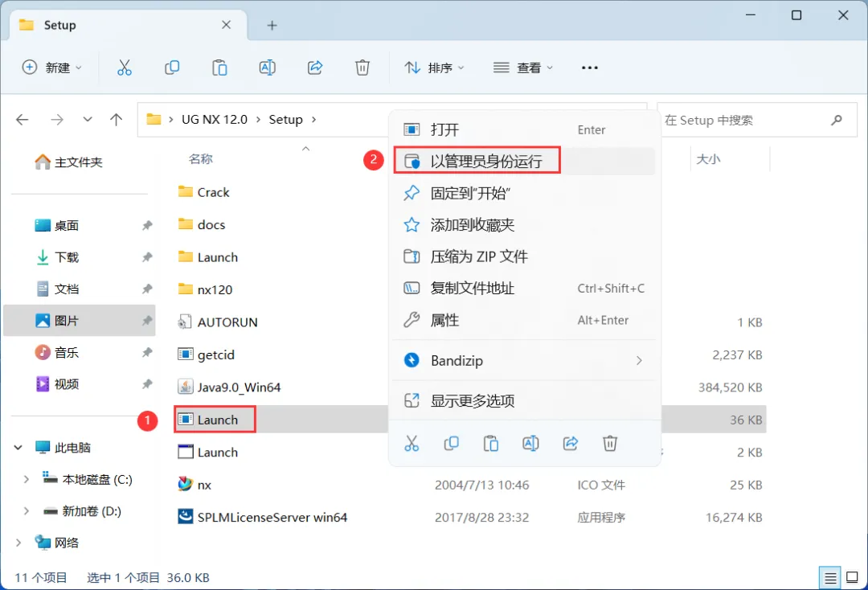The image size is (868, 590).
Task: Select 复制文件地址 in the context menu
Action: (524, 289)
